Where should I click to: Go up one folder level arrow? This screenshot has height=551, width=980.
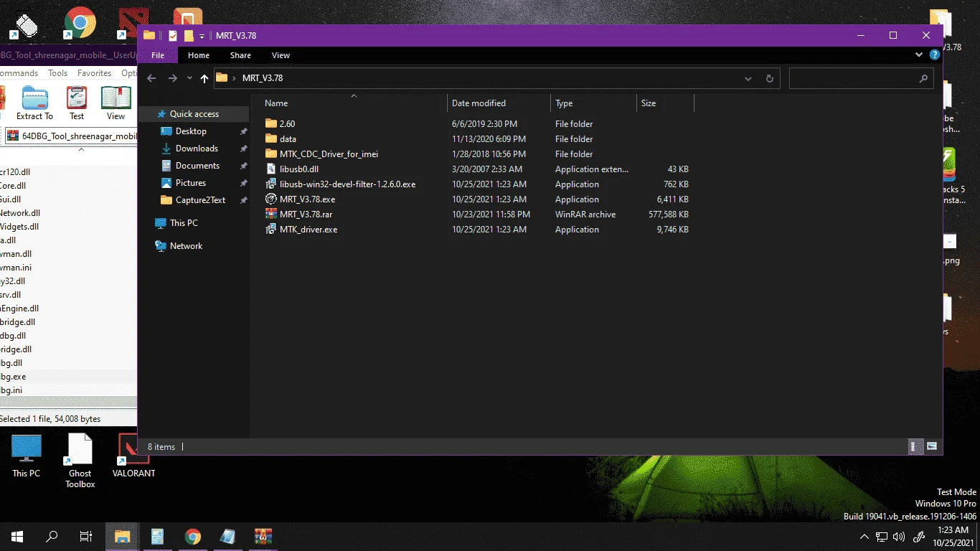[204, 78]
